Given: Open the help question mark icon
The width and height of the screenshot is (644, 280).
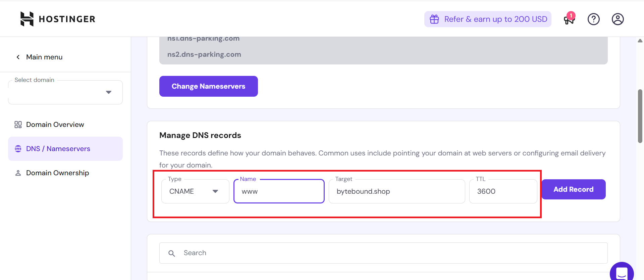Looking at the screenshot, I should [x=593, y=19].
